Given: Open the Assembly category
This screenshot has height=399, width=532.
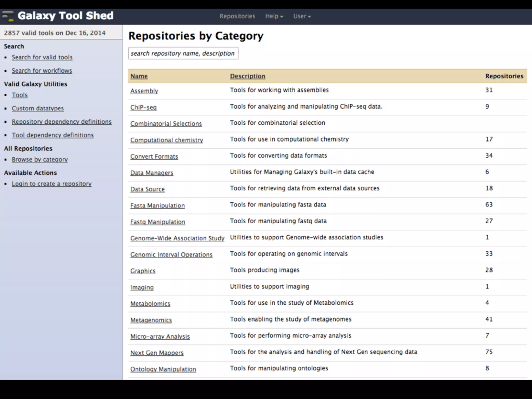Looking at the screenshot, I should tap(144, 91).
